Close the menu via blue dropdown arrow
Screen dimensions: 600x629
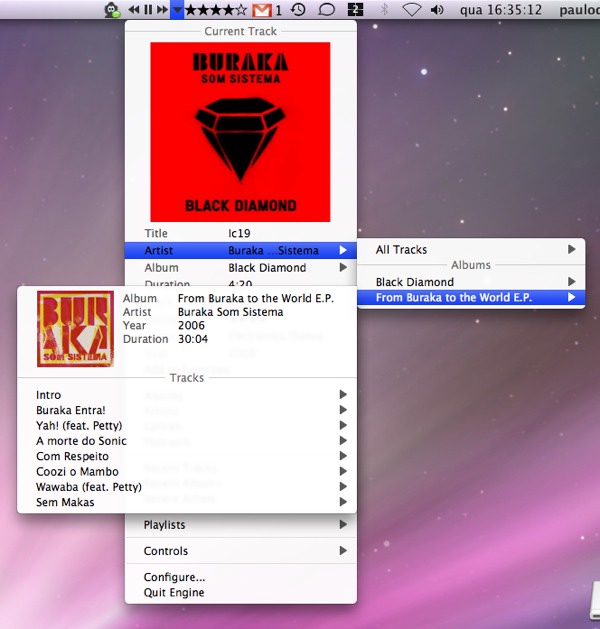[x=177, y=9]
